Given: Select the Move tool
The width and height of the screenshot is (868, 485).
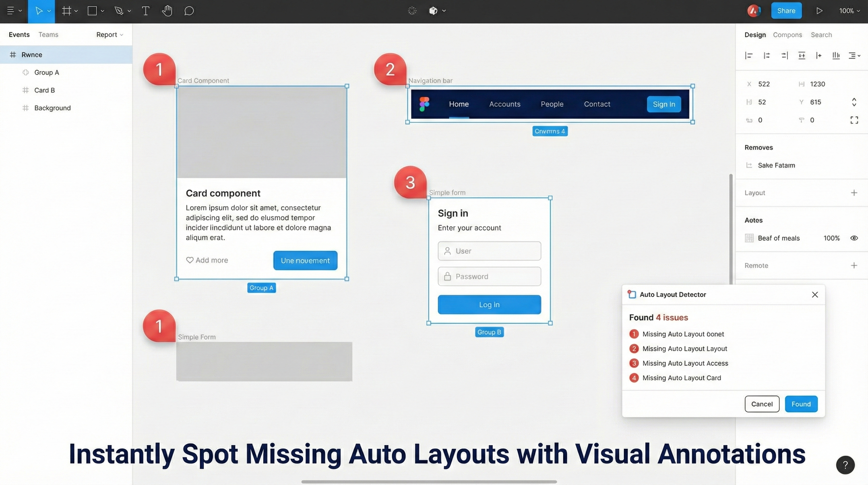Looking at the screenshot, I should (38, 11).
